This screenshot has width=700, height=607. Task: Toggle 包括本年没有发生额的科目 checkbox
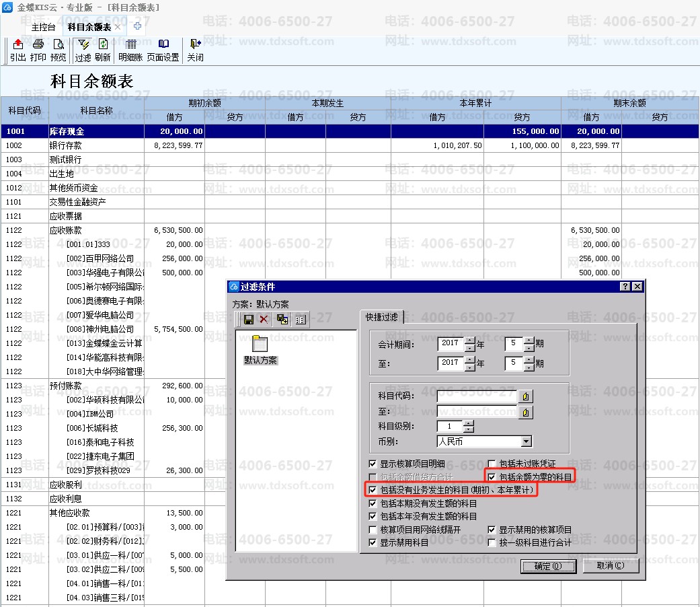coord(373,516)
